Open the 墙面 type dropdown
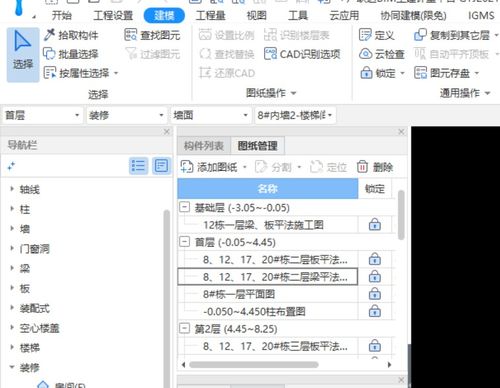This screenshot has width=500, height=388. point(210,115)
